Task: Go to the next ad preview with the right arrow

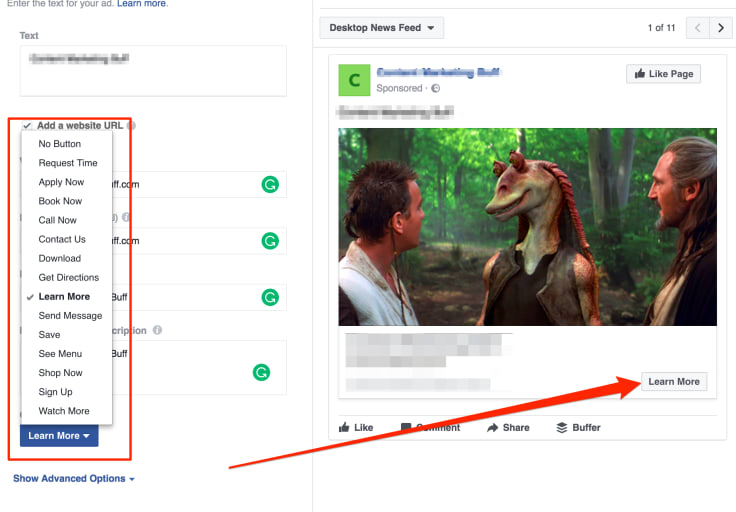Action: (x=721, y=28)
